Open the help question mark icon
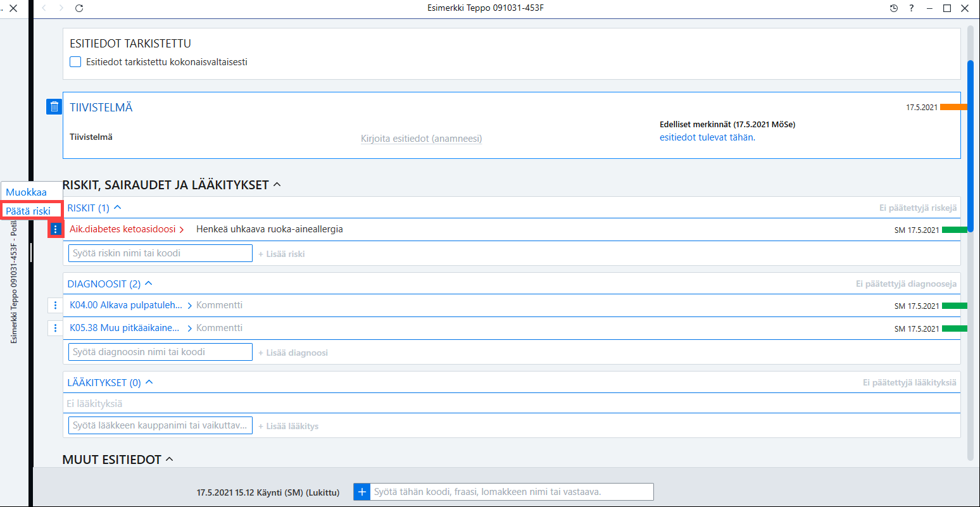Image resolution: width=980 pixels, height=507 pixels. click(x=912, y=8)
